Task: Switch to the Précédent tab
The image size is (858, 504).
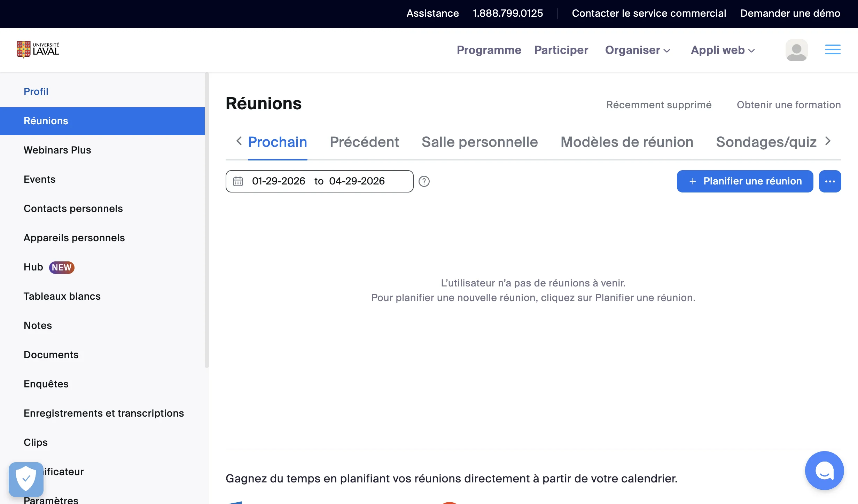Action: tap(364, 142)
